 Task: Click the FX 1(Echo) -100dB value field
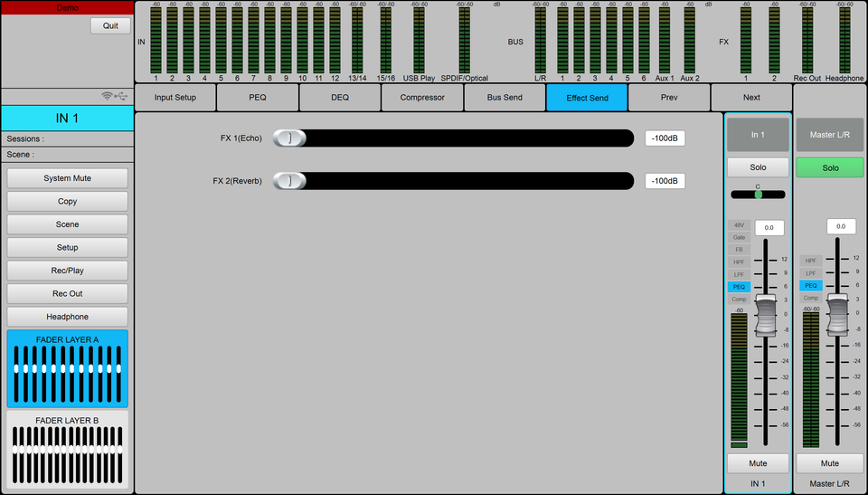pyautogui.click(x=665, y=138)
